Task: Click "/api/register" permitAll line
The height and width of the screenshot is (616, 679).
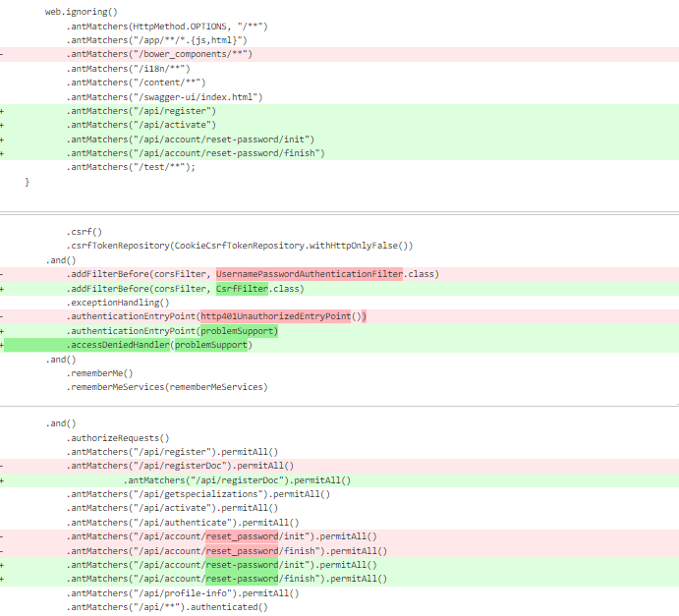Action: [x=172, y=452]
